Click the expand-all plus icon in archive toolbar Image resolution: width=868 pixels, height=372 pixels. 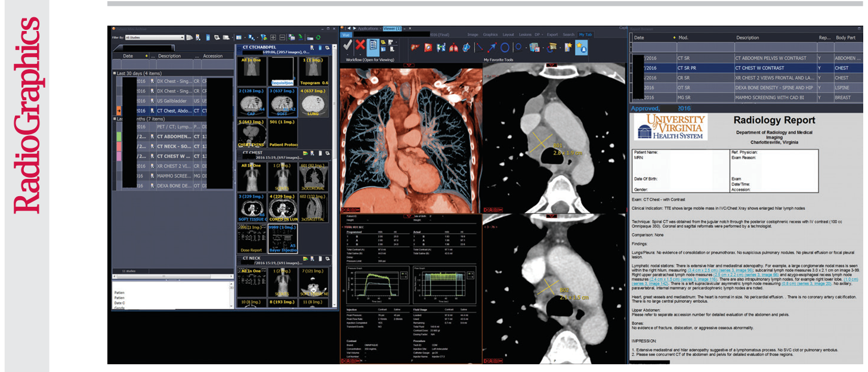tap(273, 38)
